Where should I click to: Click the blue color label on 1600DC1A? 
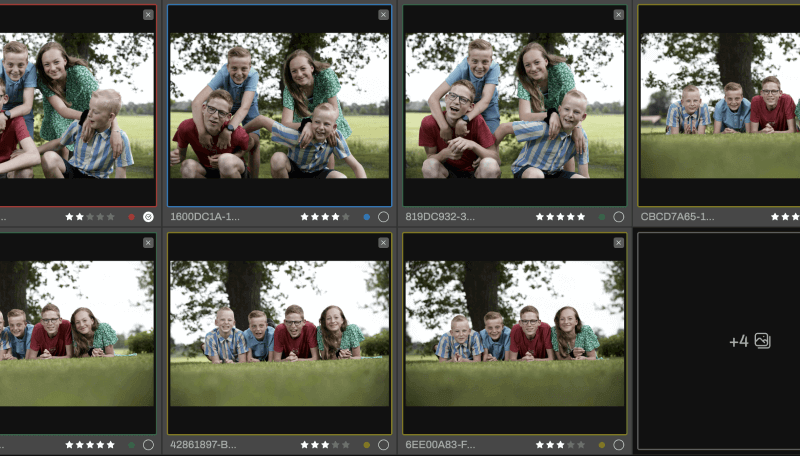(366, 216)
